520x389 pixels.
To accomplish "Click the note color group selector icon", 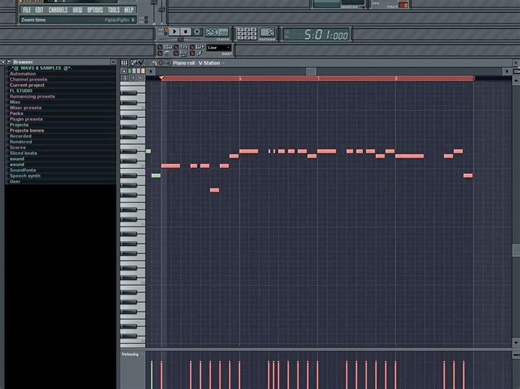I will 124,71.
